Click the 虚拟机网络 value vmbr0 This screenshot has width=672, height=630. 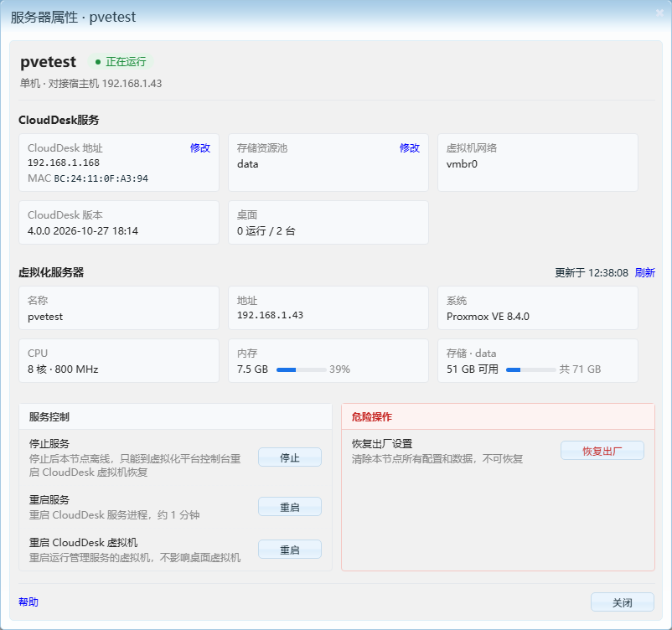click(x=462, y=164)
